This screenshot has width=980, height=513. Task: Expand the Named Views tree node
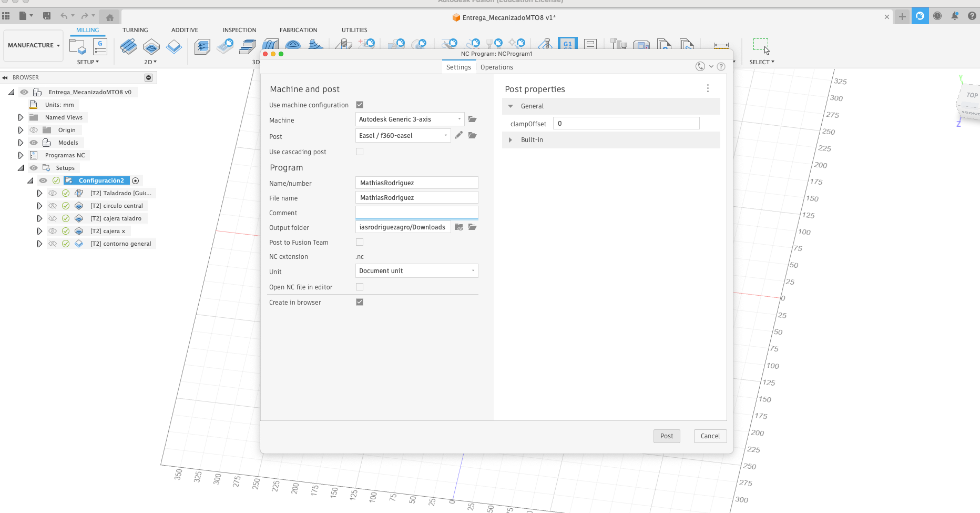pos(21,117)
